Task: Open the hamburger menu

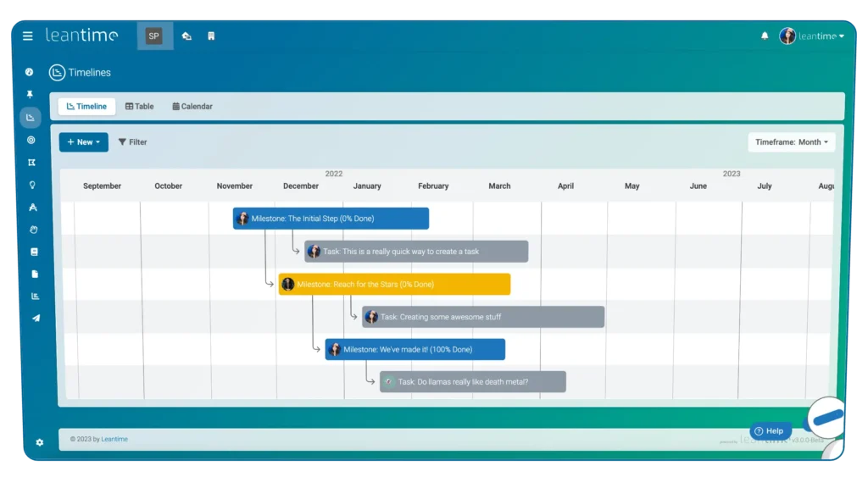Action: 28,36
